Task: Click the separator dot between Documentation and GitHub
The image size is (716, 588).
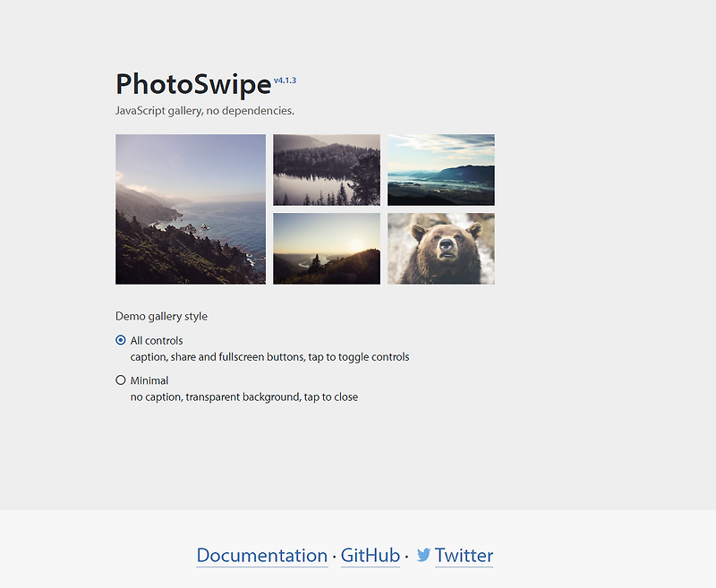Action: 332,555
